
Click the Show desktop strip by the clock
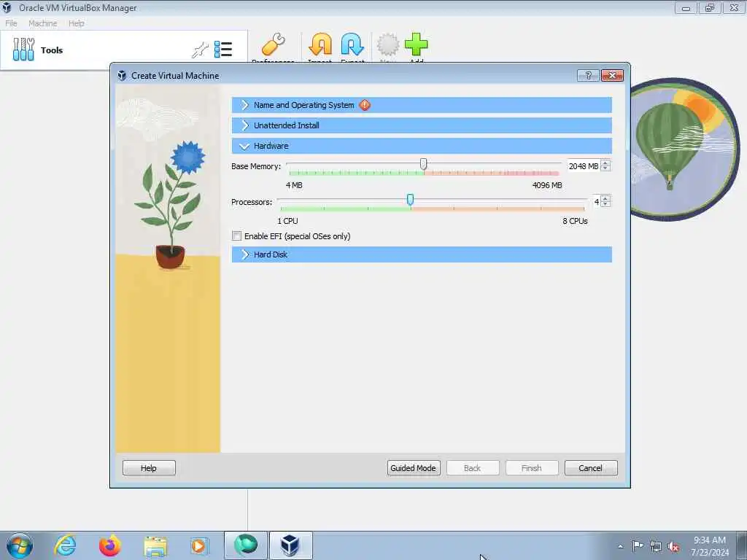[x=741, y=545]
